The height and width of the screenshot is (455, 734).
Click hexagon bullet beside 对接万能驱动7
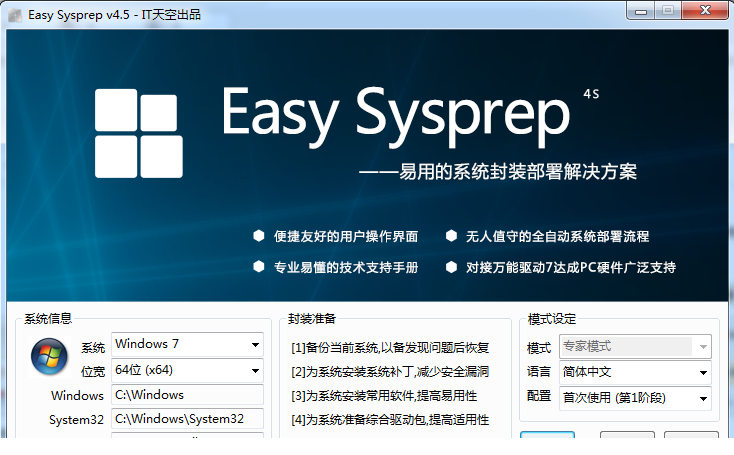451,267
